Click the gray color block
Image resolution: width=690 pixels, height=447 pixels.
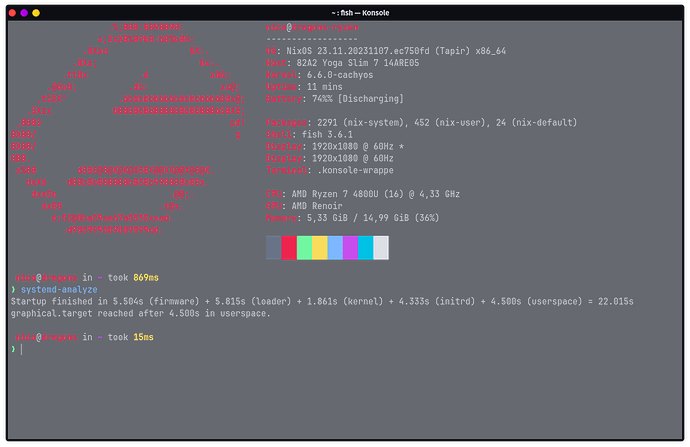pyautogui.click(x=273, y=248)
